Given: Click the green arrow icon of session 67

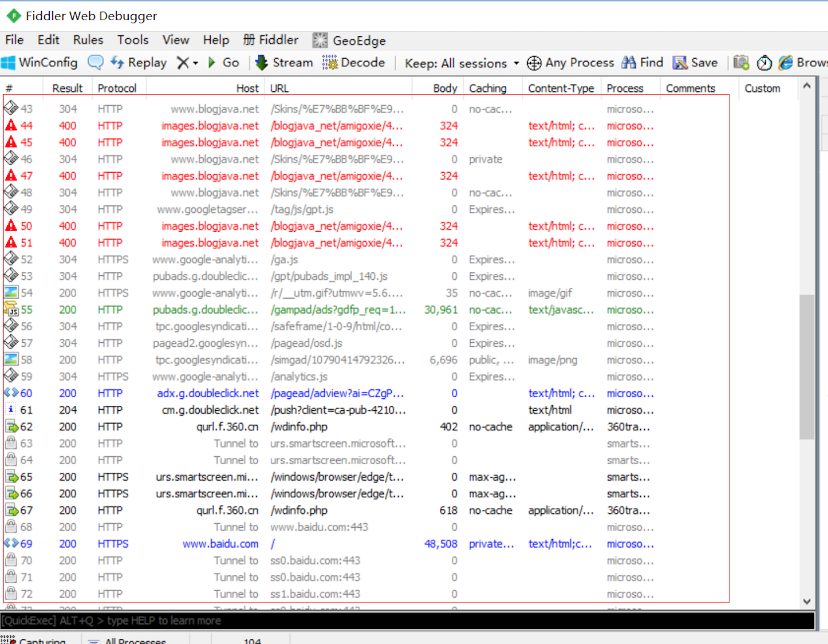Looking at the screenshot, I should [11, 510].
